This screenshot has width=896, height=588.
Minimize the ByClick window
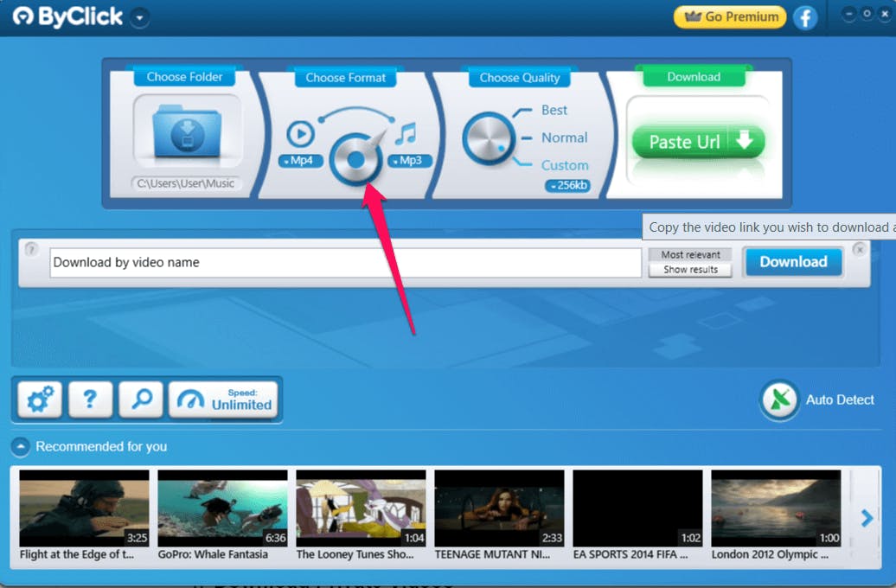[848, 14]
